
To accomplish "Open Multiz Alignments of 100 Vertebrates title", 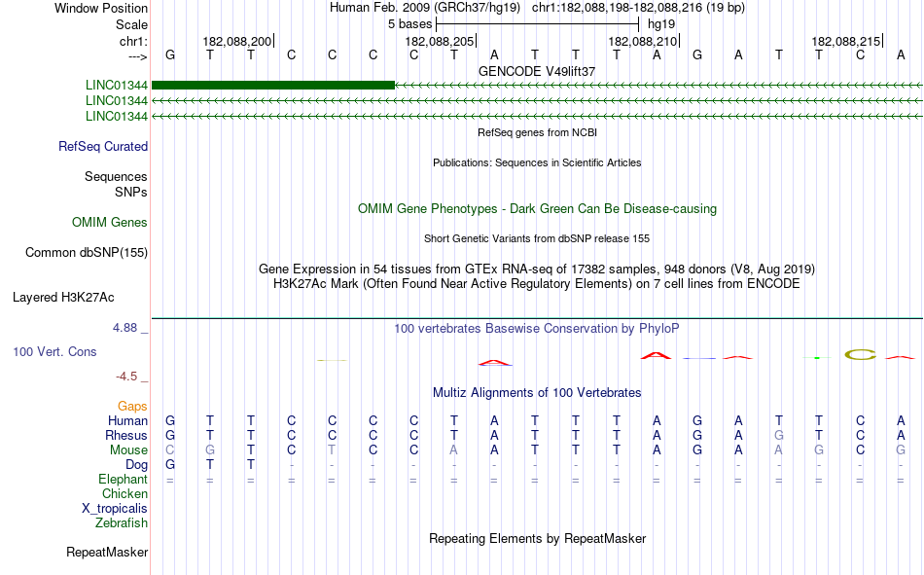I will (x=537, y=393).
